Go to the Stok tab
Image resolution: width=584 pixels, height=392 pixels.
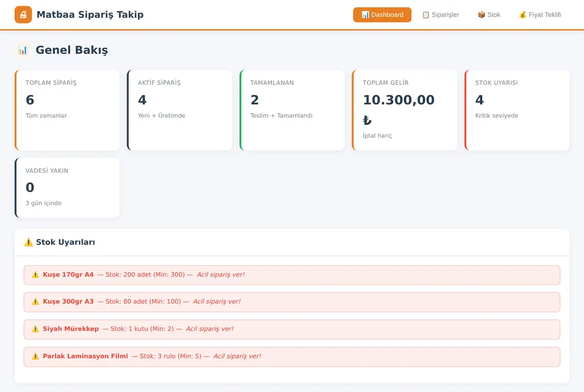(489, 15)
